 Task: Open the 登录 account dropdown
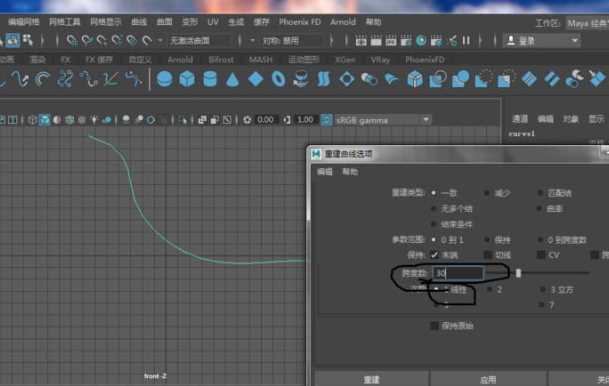541,40
